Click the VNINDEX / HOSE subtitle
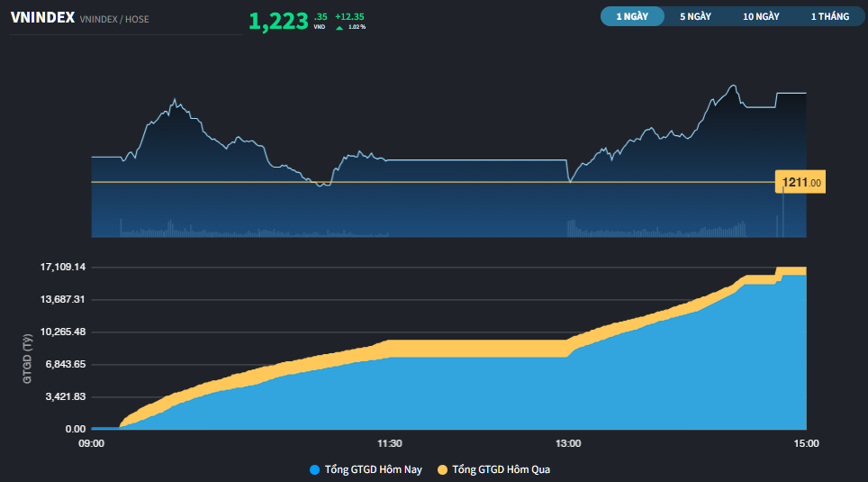 pos(114,20)
